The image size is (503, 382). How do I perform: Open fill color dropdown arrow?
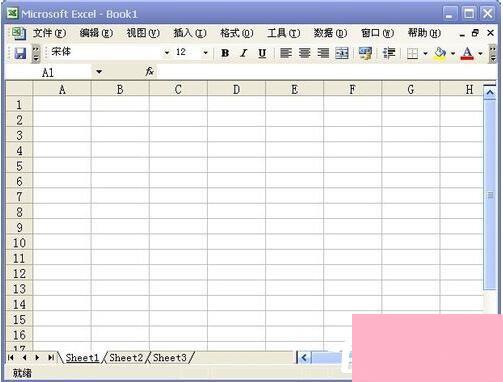(x=453, y=53)
